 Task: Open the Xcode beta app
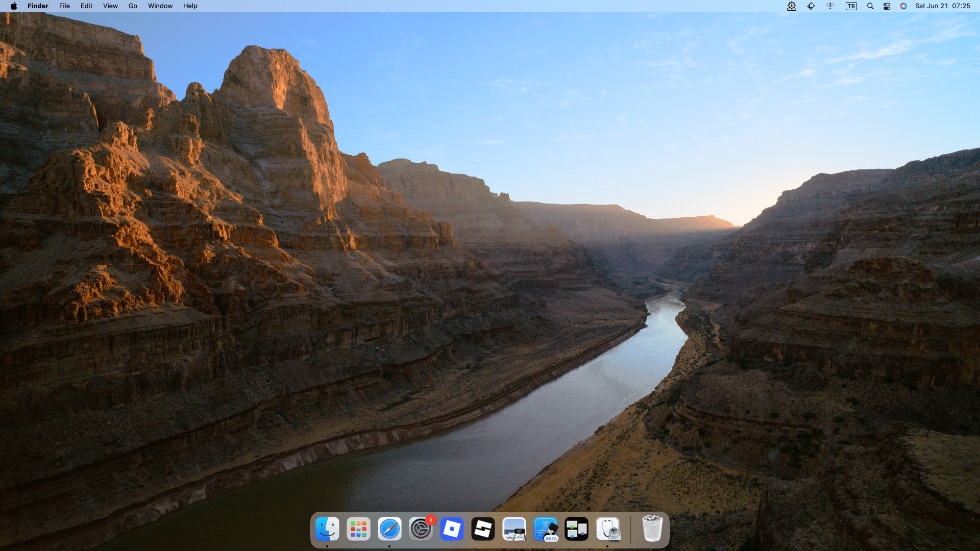pyautogui.click(x=546, y=530)
